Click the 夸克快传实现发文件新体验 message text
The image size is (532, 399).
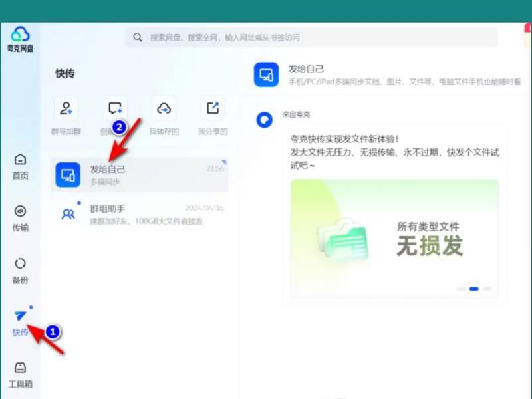344,139
